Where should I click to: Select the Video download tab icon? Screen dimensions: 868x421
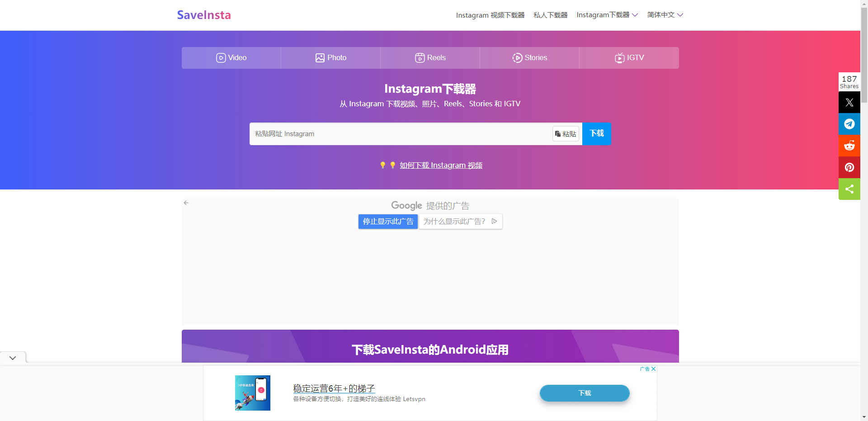coord(221,58)
